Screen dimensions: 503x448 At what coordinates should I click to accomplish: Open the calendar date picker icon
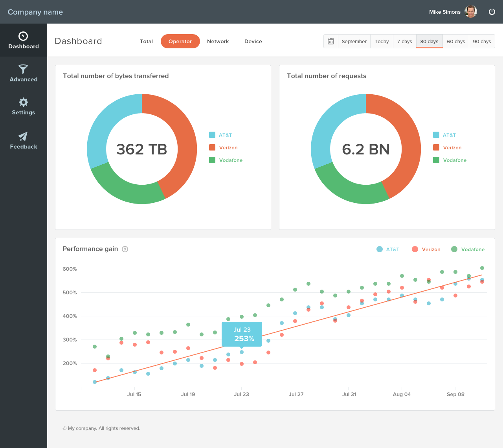[x=331, y=41]
